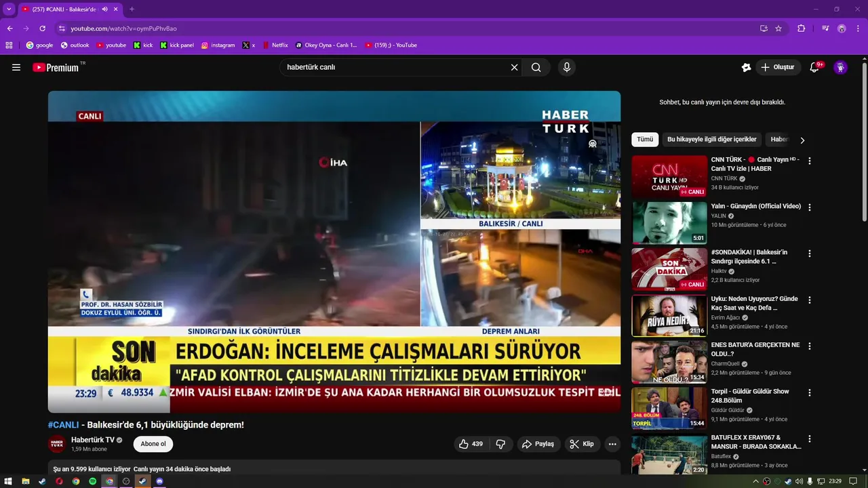Screen dimensions: 868x488
Task: Click the page vertical scrollbar
Action: [864, 141]
